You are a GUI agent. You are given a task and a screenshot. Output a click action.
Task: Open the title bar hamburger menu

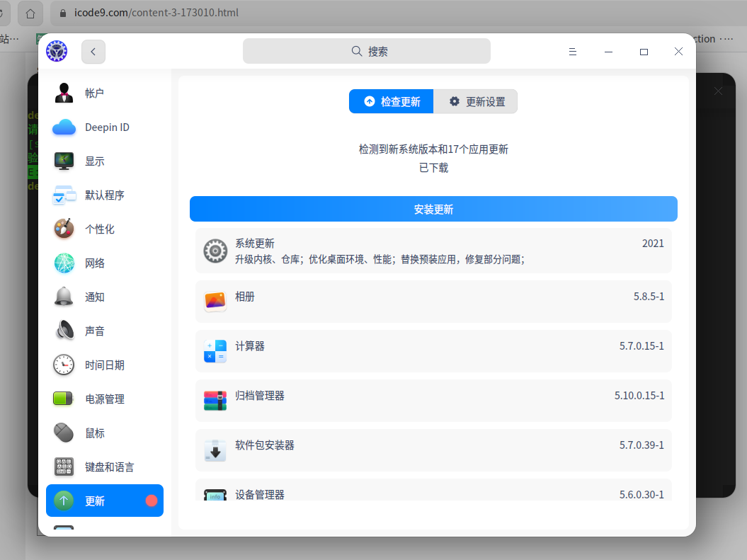click(573, 52)
